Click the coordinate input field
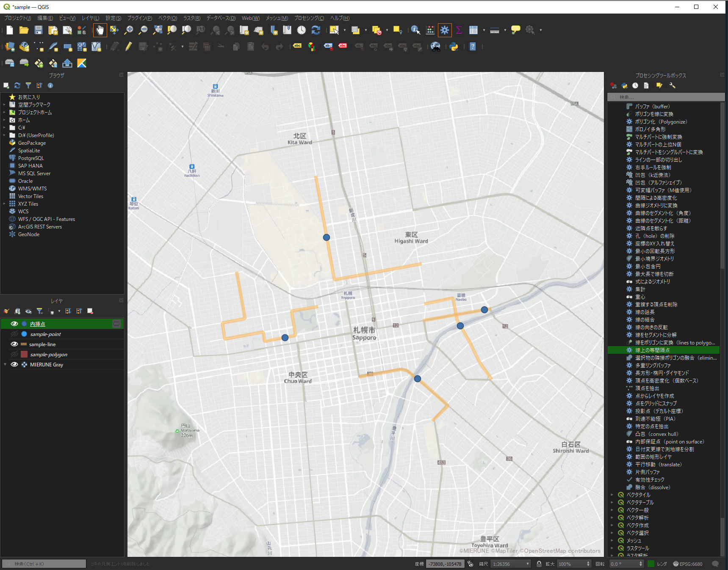 pos(445,564)
